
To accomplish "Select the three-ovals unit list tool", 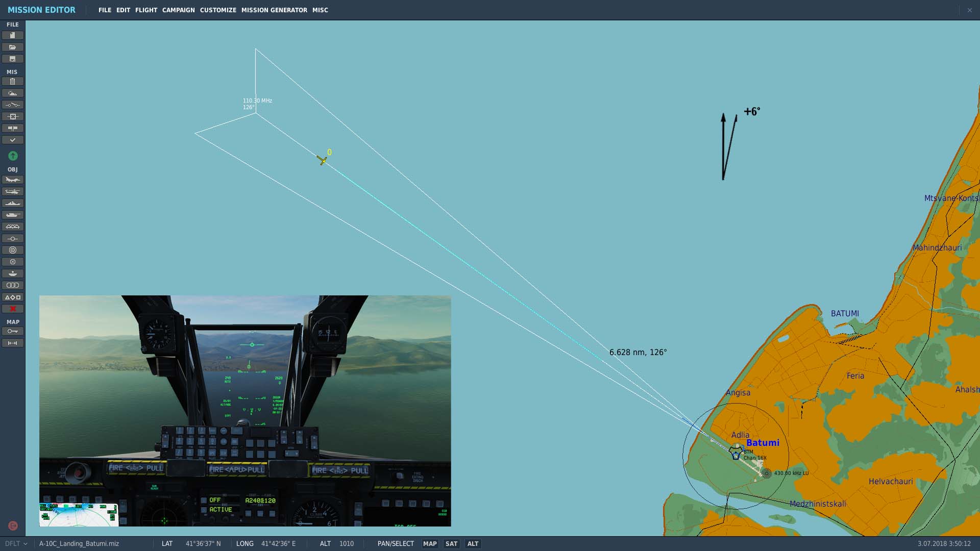I will point(13,285).
